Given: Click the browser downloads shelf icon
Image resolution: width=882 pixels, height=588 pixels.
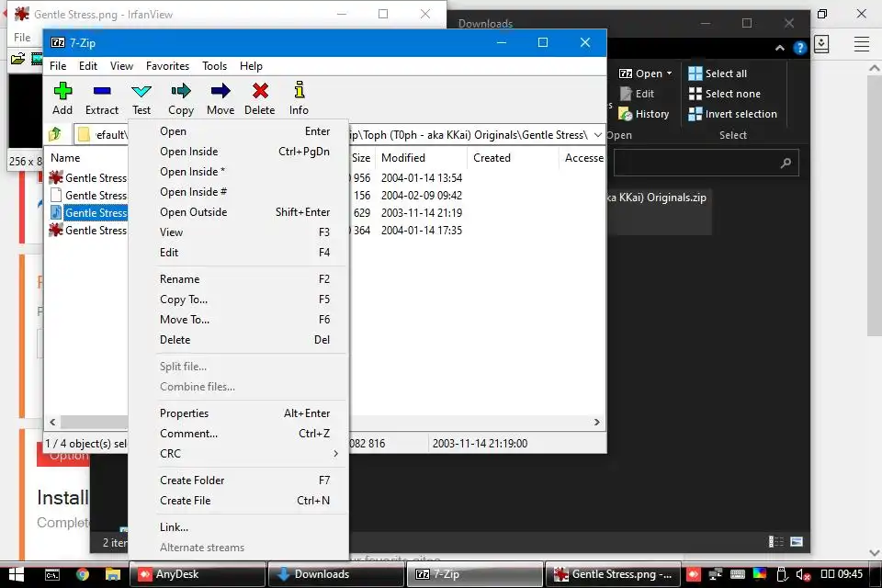Looking at the screenshot, I should [821, 44].
